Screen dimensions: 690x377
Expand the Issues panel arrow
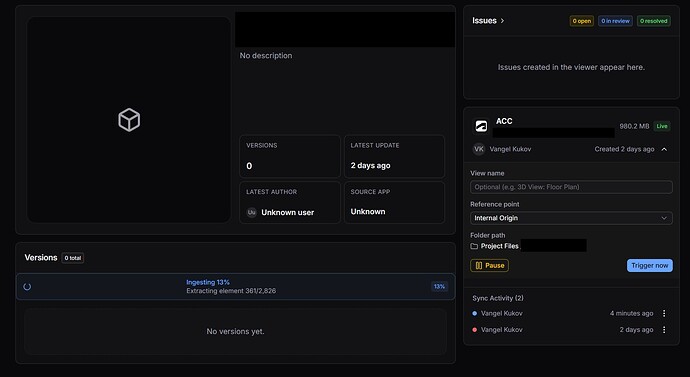(x=503, y=21)
